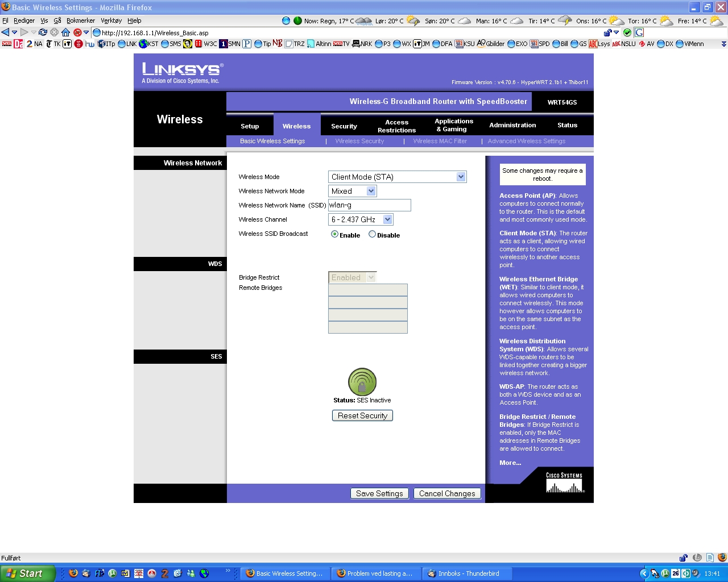
Task: Click the red Adblock icon in the toolbar
Action: tap(77, 32)
